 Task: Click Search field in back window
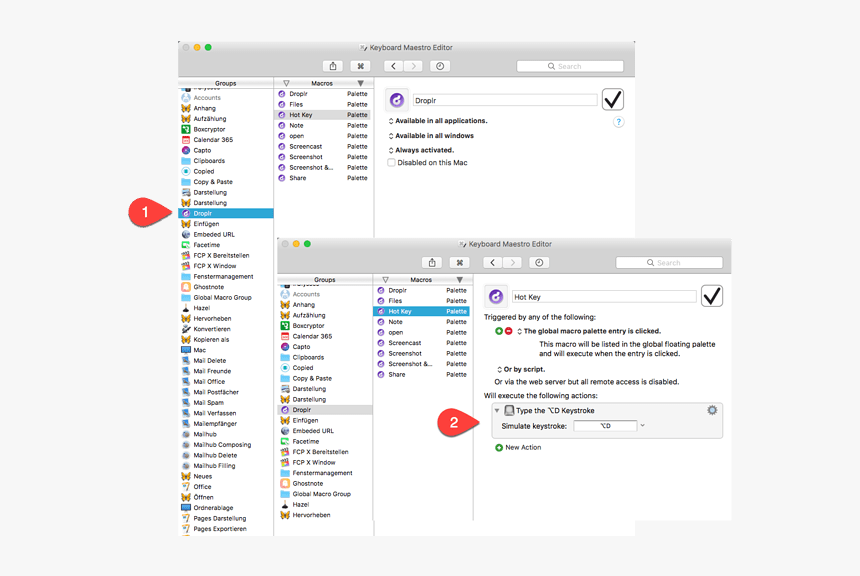[x=570, y=66]
